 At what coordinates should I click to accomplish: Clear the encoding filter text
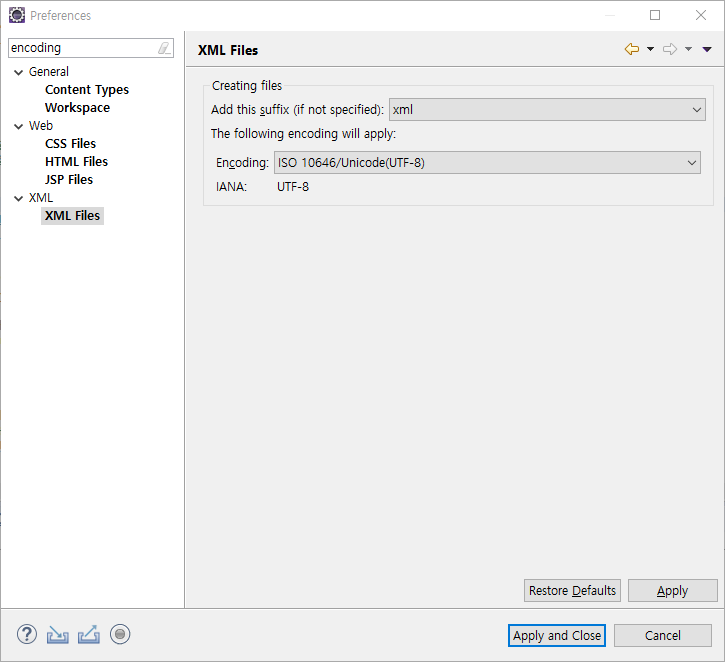(x=164, y=48)
